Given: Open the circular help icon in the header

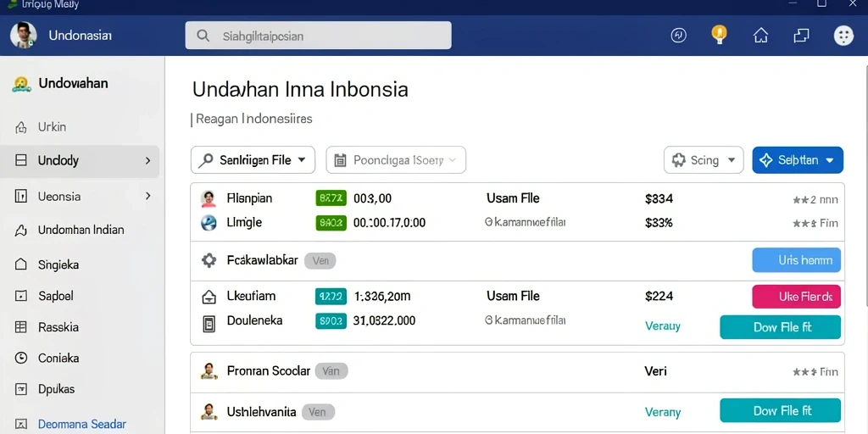Looking at the screenshot, I should point(679,36).
